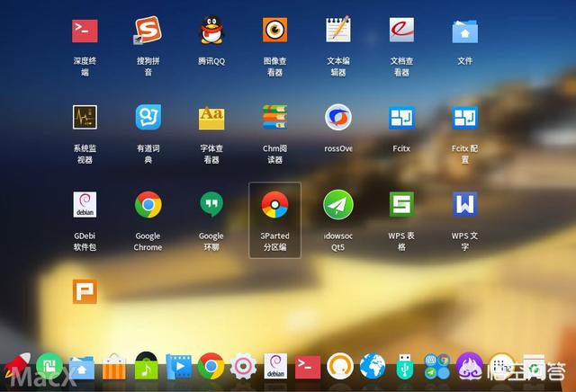Click the orange ring icon in the dock
Image resolution: width=576 pixels, height=392 pixels.
340,366
